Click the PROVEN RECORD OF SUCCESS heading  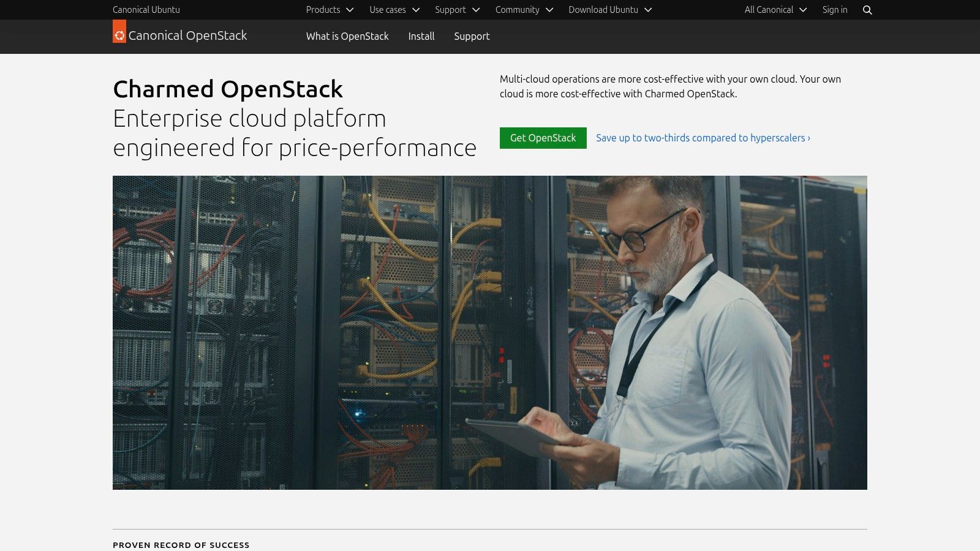(x=181, y=545)
